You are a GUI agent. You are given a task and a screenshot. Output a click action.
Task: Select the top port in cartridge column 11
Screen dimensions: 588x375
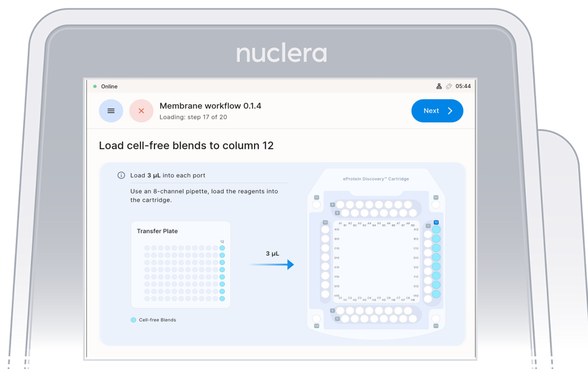point(428,234)
